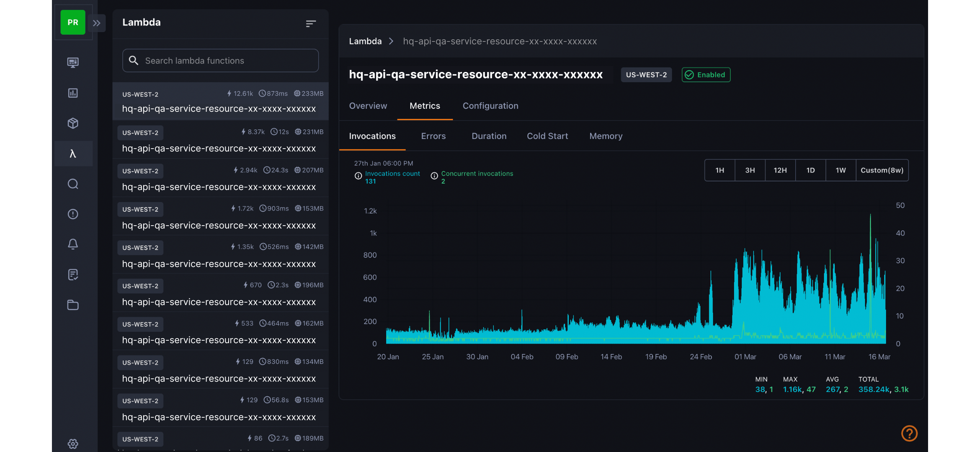Click the MAX value 1.16k, 47
The width and height of the screenshot is (980, 452).
tap(799, 390)
